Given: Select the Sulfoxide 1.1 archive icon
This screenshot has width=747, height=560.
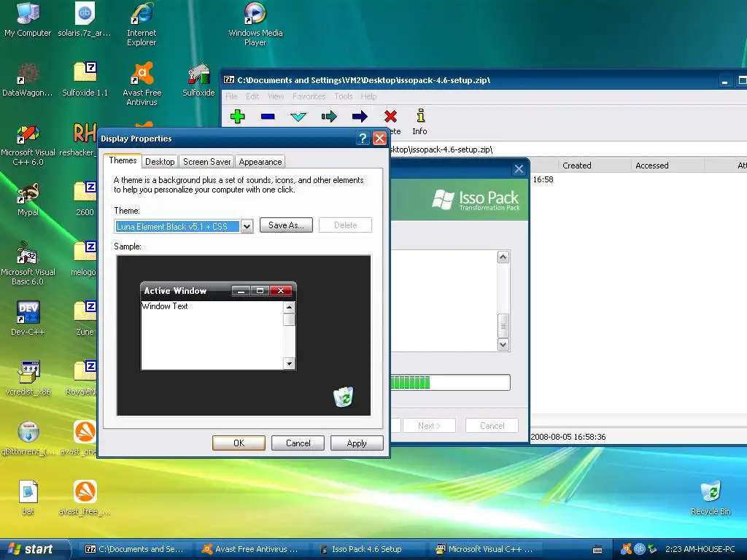Looking at the screenshot, I should point(85,79).
